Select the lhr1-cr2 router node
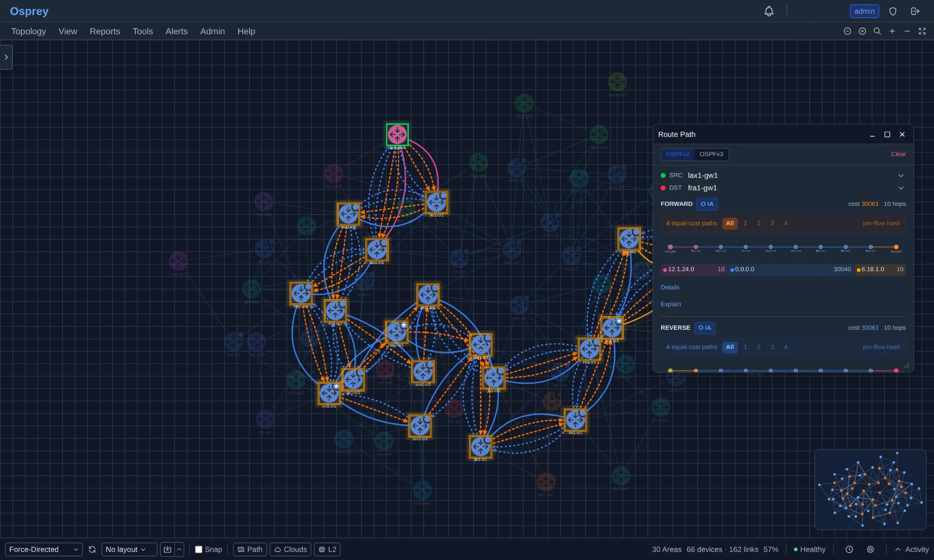The width and height of the screenshot is (934, 560). [x=589, y=349]
